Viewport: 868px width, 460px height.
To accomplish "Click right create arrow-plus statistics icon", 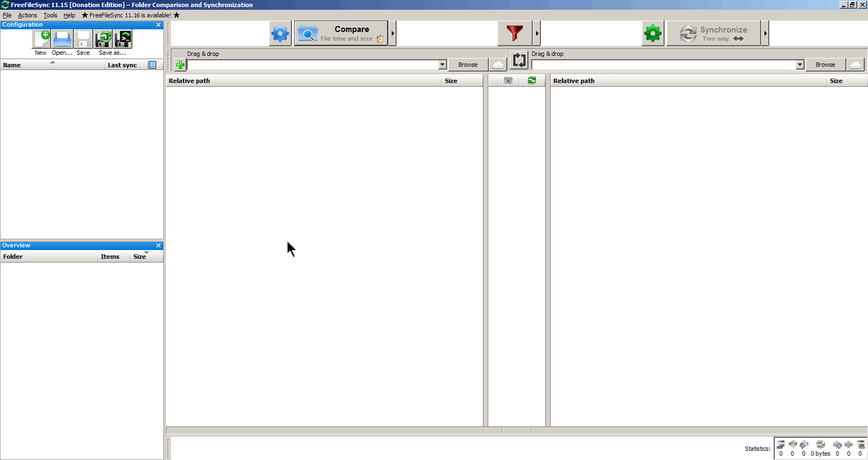I will click(x=838, y=444).
